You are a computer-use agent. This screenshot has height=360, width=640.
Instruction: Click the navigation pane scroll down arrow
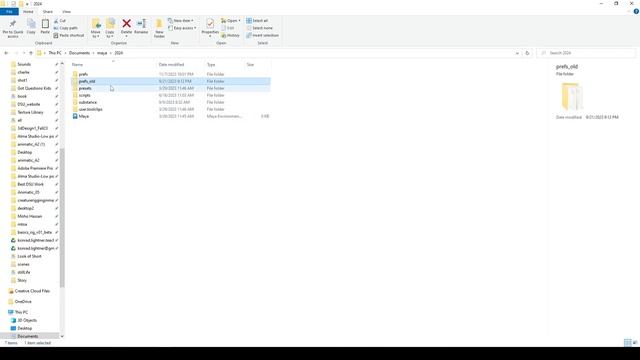coord(62,336)
